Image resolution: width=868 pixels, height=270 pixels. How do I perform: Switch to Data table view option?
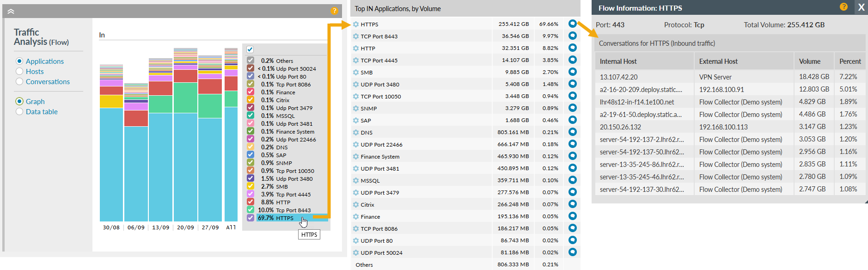point(19,111)
